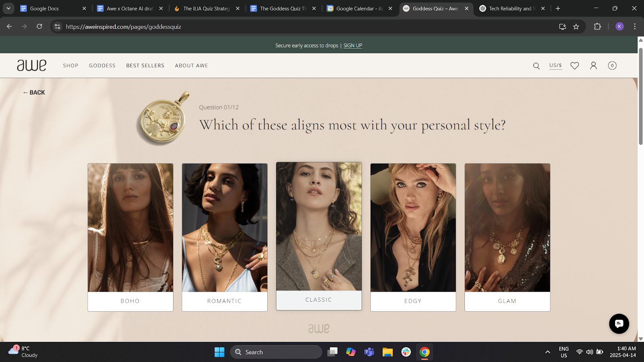
Task: Open the tab search chevron in Chrome
Action: tap(8, 8)
